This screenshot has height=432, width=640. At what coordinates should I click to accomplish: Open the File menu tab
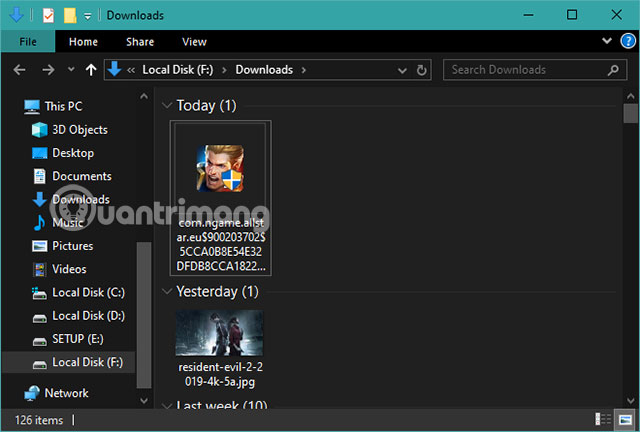click(28, 42)
